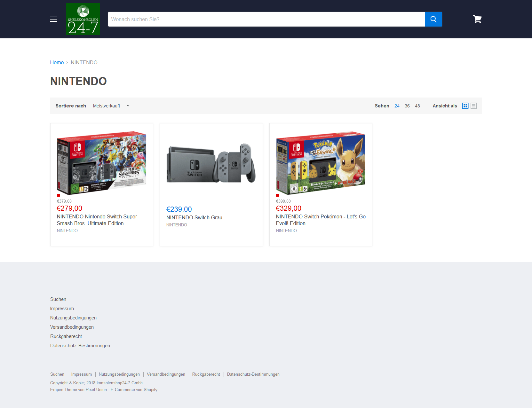
Task: Click 'Datenschutz-Bestimmungen' in bottom inline links
Action: click(x=253, y=374)
